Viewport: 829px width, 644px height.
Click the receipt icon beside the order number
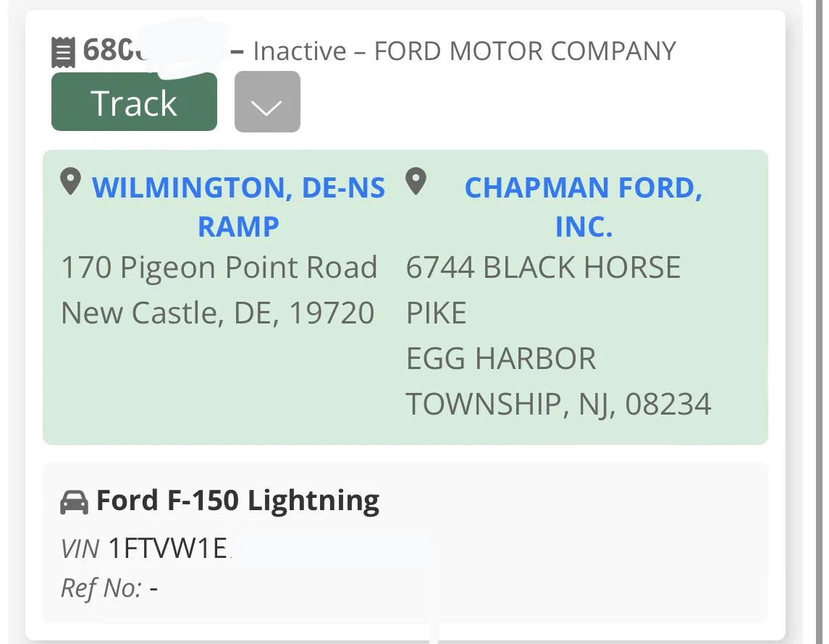click(64, 51)
